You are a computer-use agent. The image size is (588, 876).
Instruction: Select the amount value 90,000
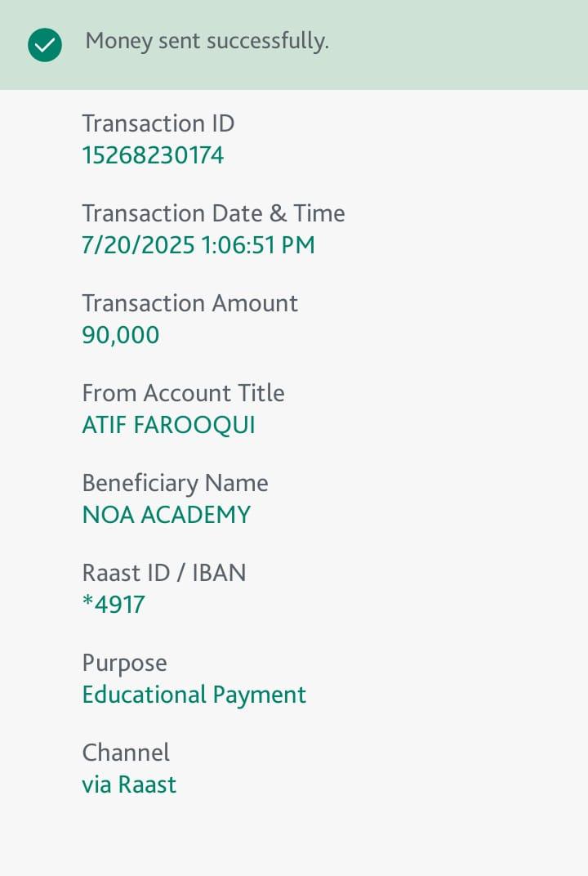121,335
